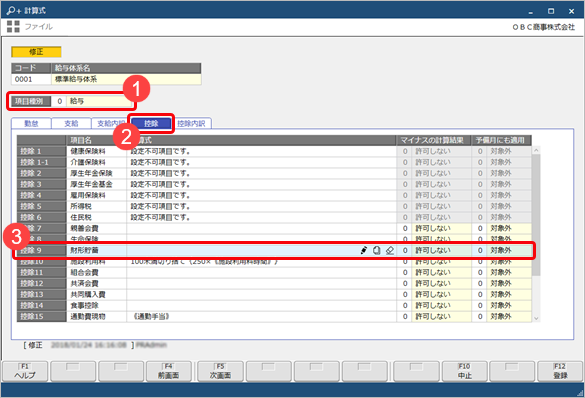Click the ＯＢＣ商事株式会社 company name
This screenshot has height=398, width=585.
click(543, 27)
